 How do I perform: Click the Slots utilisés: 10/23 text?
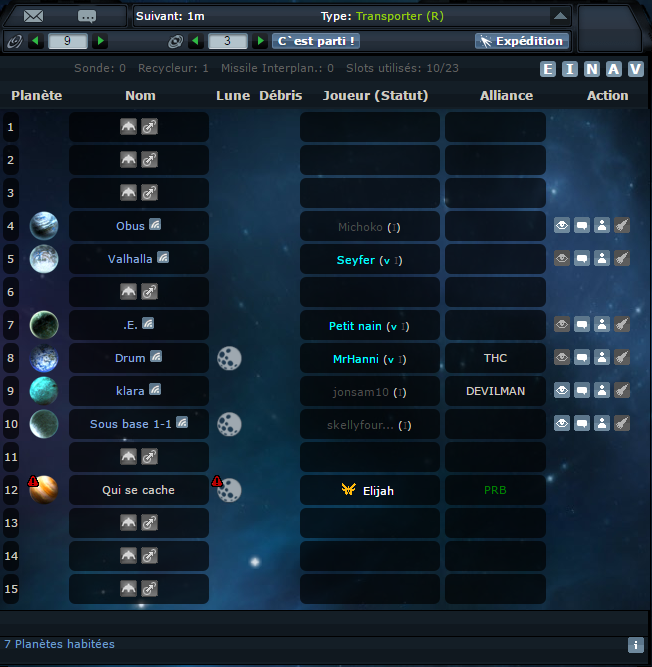pyautogui.click(x=402, y=68)
